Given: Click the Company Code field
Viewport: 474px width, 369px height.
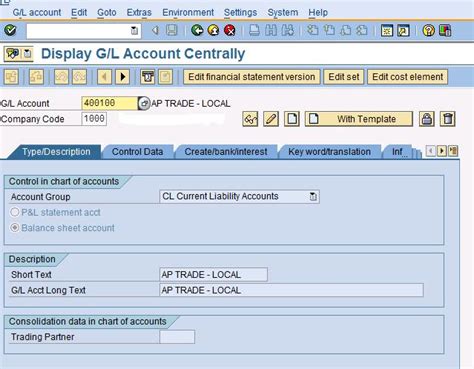Looking at the screenshot, I should pyautogui.click(x=94, y=119).
